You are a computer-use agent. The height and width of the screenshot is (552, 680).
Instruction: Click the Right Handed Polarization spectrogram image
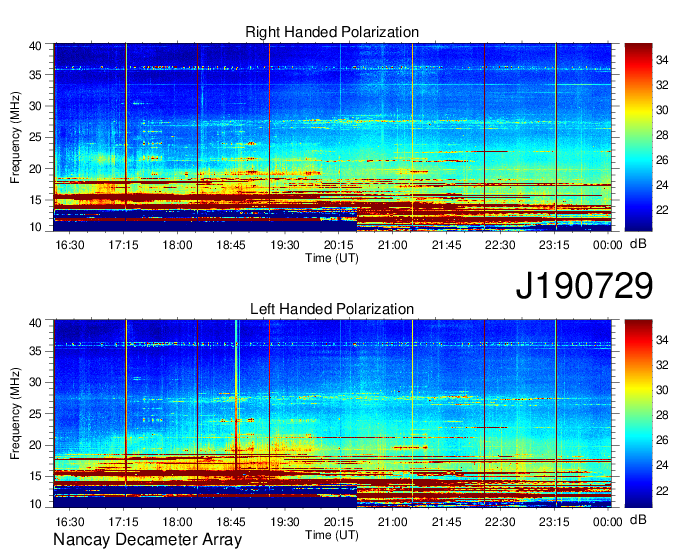coord(332,137)
